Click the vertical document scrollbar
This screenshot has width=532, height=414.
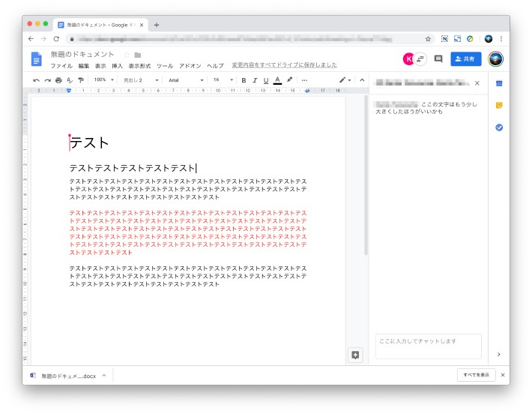(x=366, y=175)
